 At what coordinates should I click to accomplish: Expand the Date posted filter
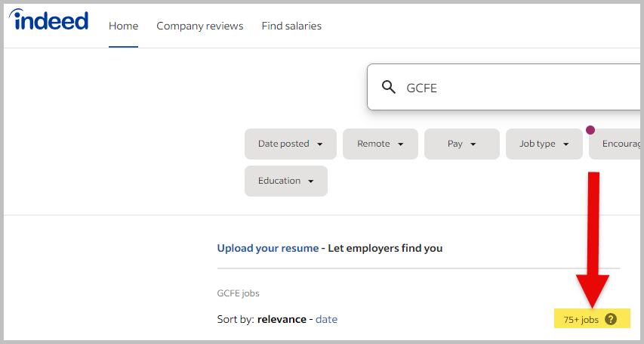tap(291, 144)
